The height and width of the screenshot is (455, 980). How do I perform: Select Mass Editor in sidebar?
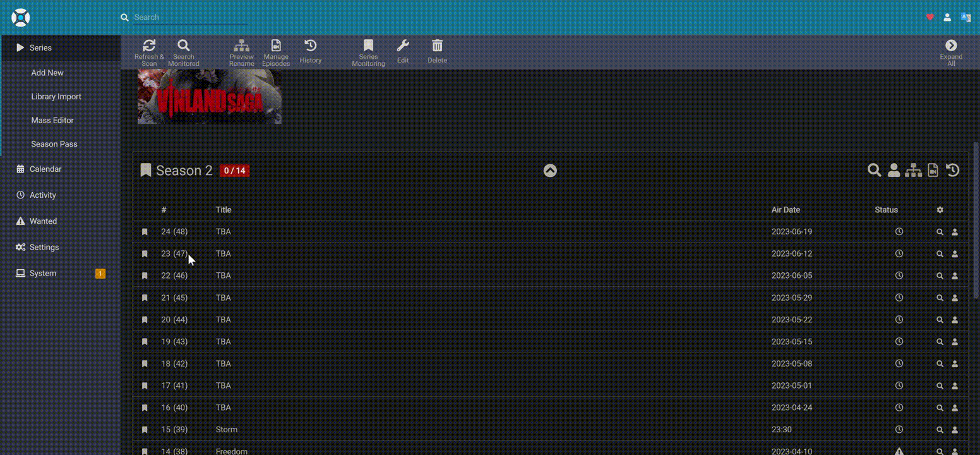(x=52, y=120)
